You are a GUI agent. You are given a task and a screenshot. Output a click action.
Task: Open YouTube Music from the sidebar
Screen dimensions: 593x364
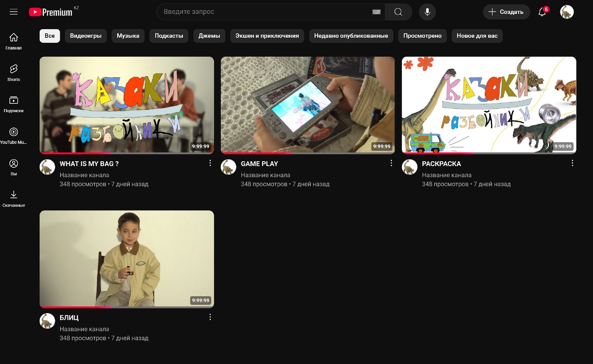click(14, 136)
